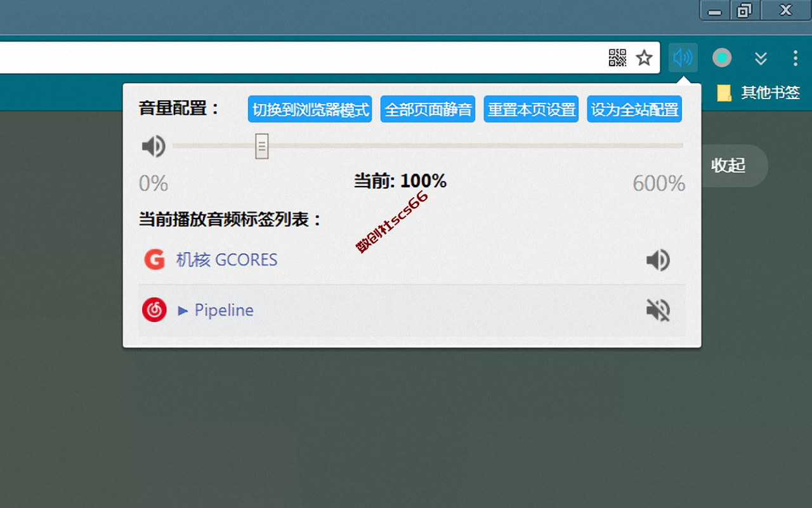Click the volume extension icon in toolbar
Screen dimensions: 812x508
pyautogui.click(x=683, y=58)
